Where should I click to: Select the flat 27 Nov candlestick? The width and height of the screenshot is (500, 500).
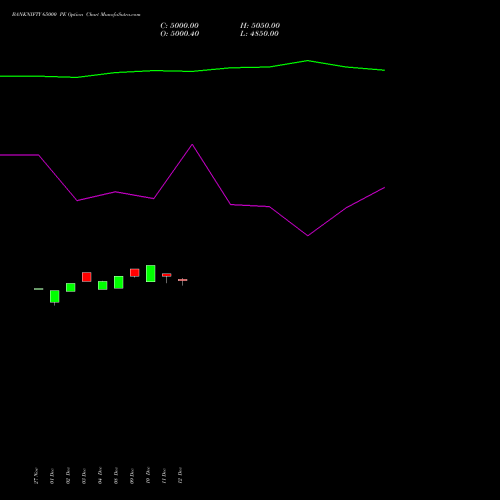(39, 289)
